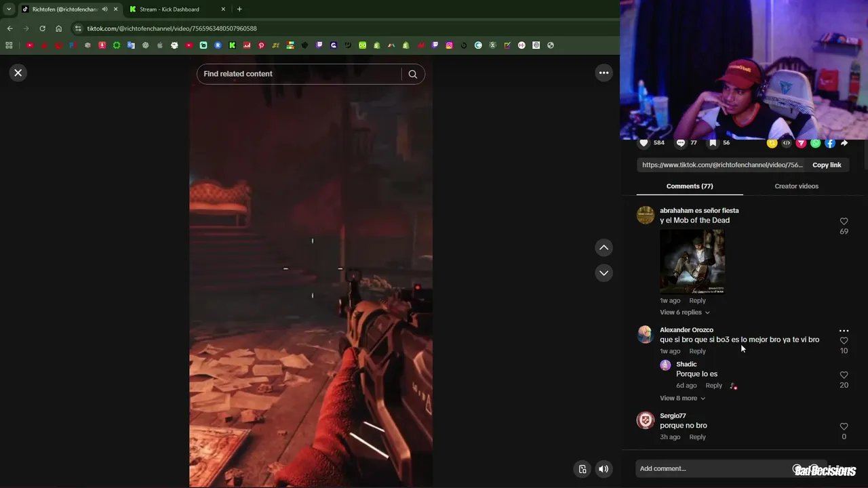This screenshot has width=868, height=488.
Task: Reply to Shadic's comment
Action: pos(713,386)
